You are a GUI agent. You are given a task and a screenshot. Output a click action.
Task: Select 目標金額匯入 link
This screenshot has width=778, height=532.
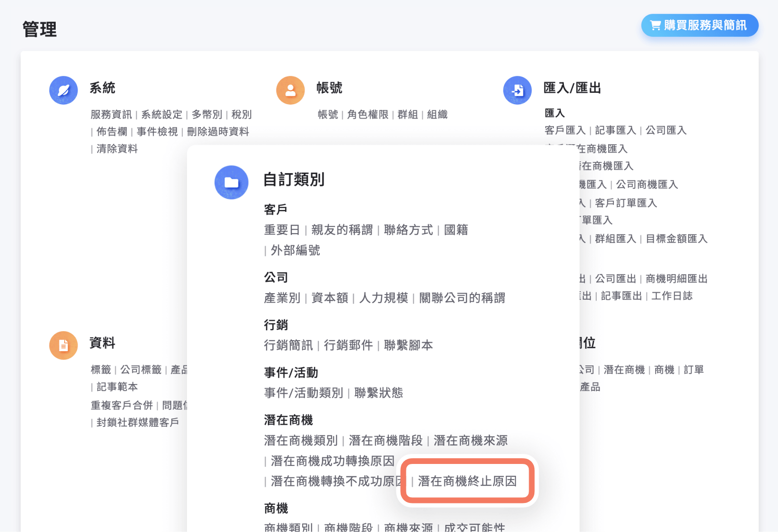pyautogui.click(x=677, y=239)
